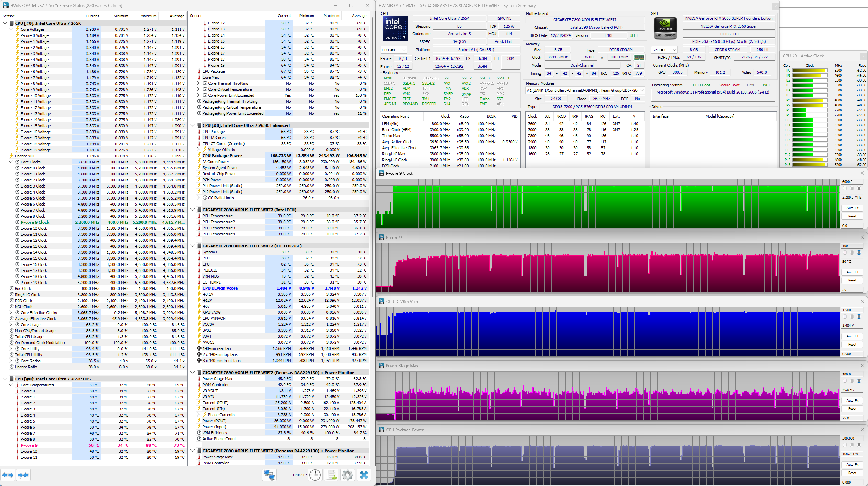Open the CPU #0 selector dropdown
This screenshot has width=868, height=486.
(393, 50)
